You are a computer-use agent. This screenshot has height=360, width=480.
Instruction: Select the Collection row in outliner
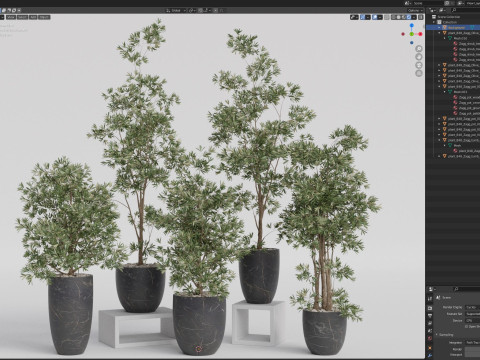449,22
